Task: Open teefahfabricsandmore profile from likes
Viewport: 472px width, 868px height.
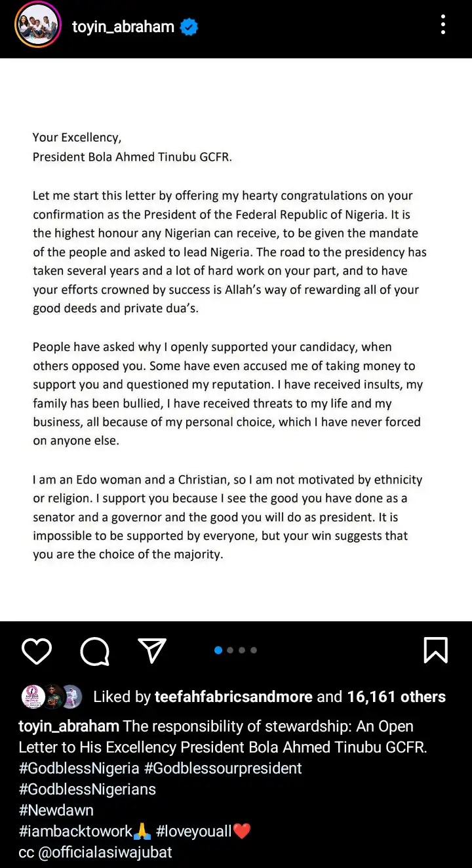Action: (233, 697)
